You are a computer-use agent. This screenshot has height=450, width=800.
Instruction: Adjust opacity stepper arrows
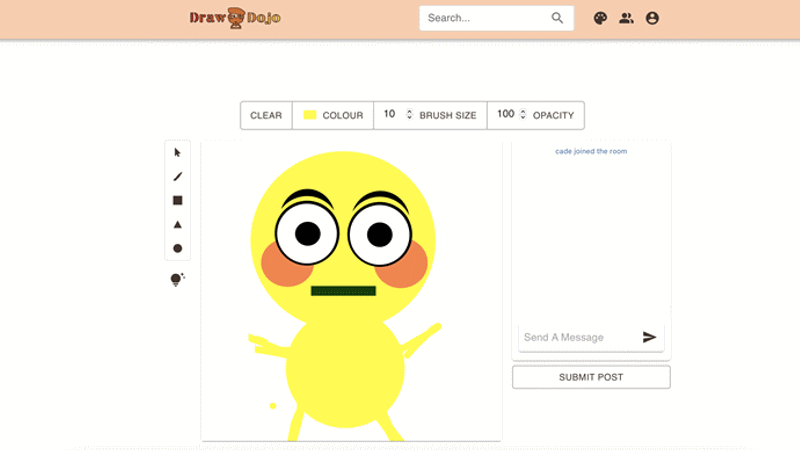click(522, 114)
